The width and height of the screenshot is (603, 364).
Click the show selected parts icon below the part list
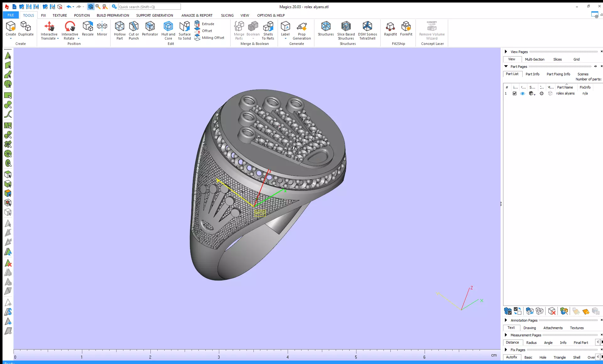(530, 311)
